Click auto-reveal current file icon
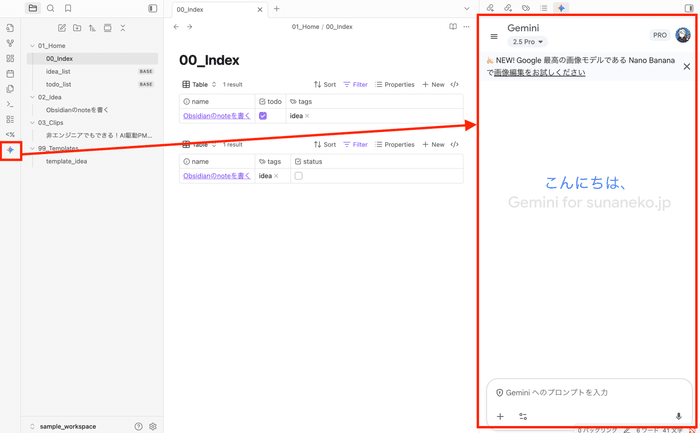The image size is (700, 433). click(x=108, y=28)
